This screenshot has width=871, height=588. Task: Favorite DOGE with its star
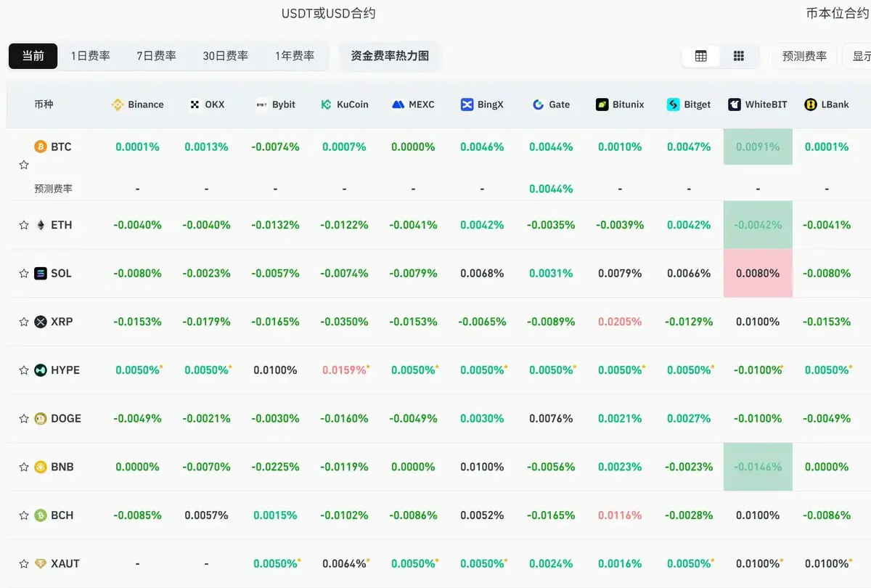point(24,419)
